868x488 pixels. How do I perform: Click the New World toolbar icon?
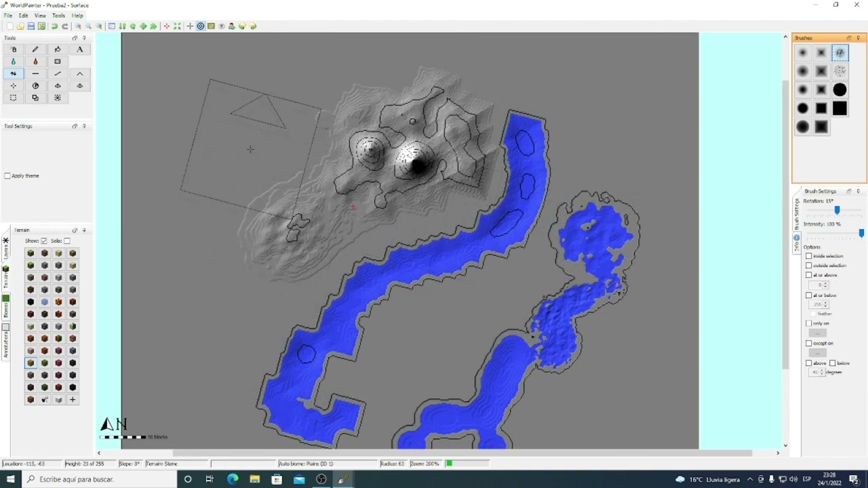[9, 26]
